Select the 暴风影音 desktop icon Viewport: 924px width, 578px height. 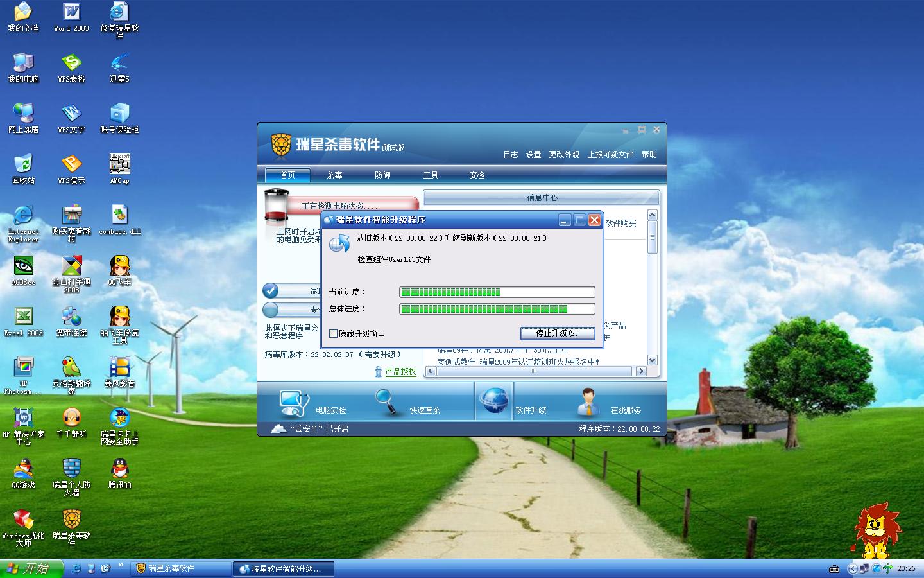click(119, 372)
